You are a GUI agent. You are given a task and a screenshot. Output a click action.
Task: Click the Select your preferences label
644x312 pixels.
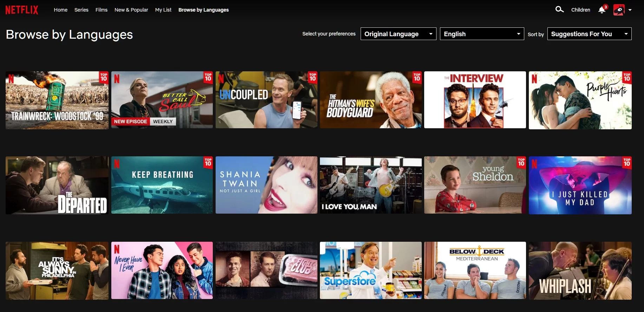pyautogui.click(x=329, y=34)
